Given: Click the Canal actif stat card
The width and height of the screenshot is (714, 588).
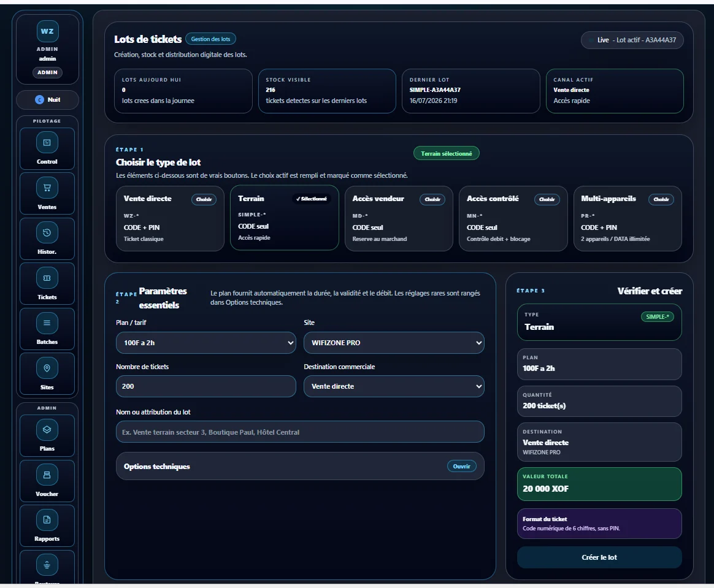Looking at the screenshot, I should [x=615, y=91].
